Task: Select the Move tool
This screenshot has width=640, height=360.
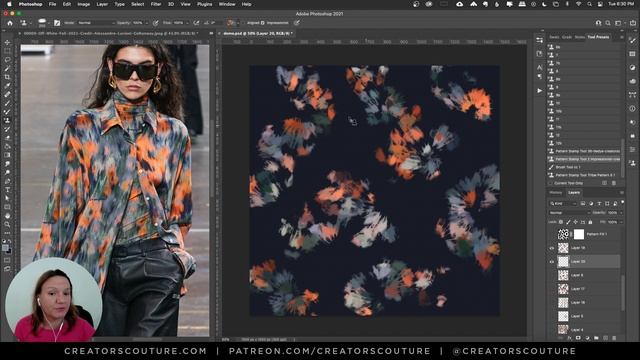Action: point(7,42)
